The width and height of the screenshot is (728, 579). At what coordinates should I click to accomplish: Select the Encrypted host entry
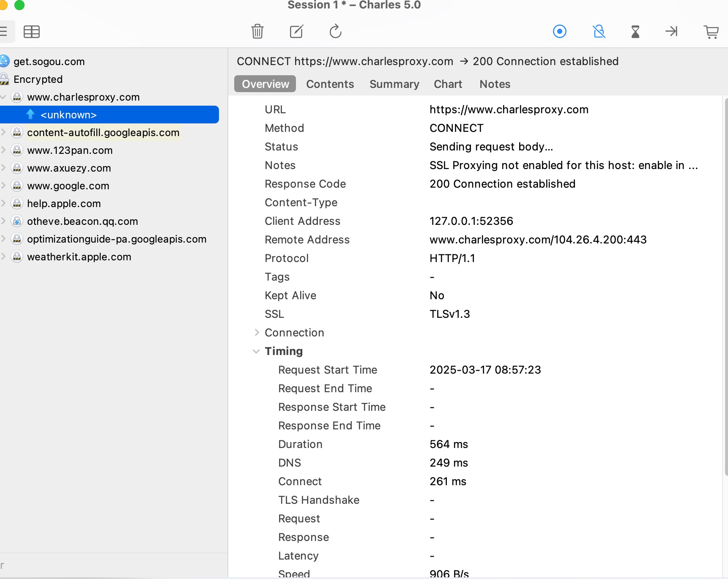pyautogui.click(x=38, y=79)
